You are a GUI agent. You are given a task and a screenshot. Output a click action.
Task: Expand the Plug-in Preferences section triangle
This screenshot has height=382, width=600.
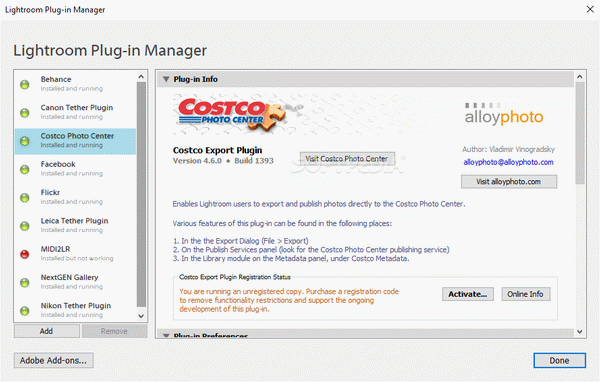point(166,336)
